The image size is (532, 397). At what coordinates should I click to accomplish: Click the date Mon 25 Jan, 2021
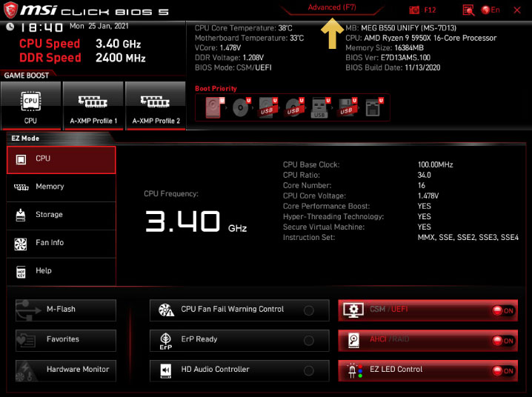coord(99,26)
